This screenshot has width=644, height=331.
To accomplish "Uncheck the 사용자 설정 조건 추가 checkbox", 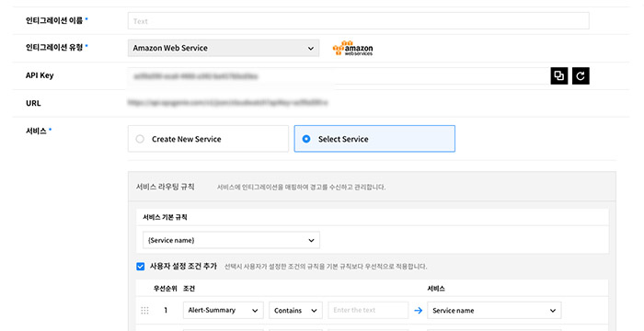I will [141, 267].
